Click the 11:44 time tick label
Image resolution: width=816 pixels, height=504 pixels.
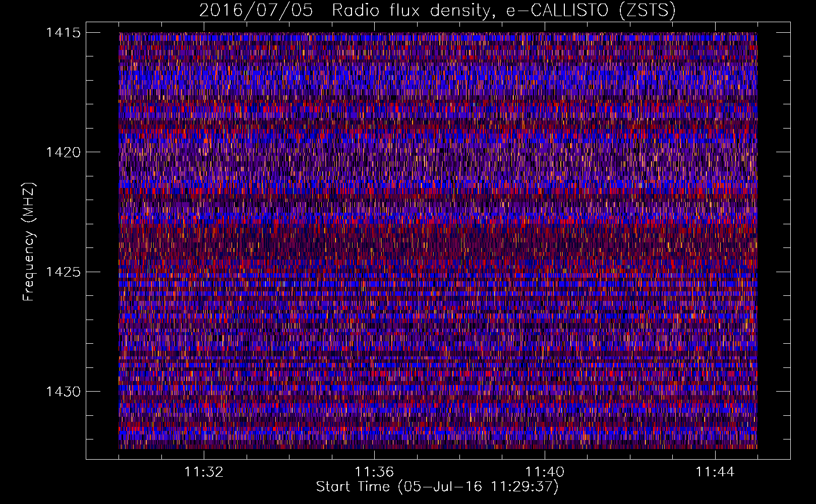715,472
